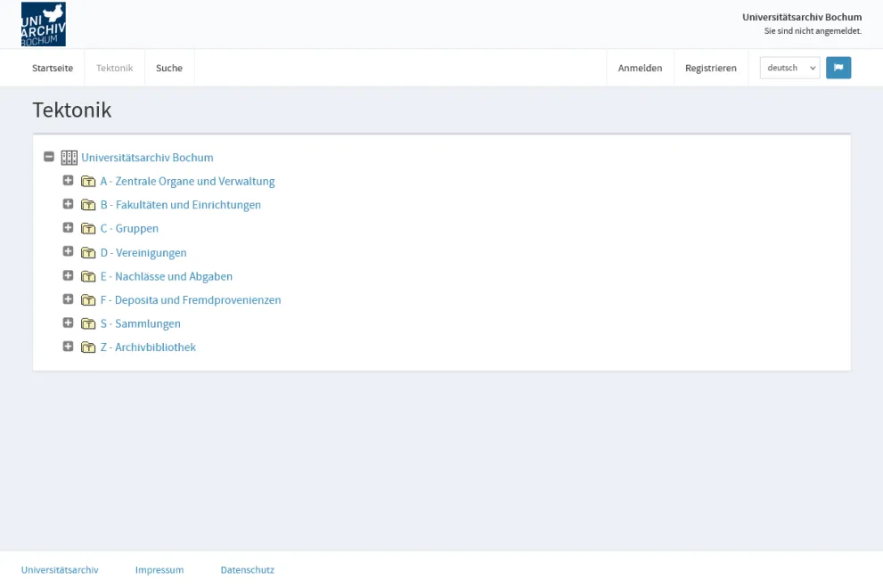Viewport: 883px width, 588px height.
Task: Expand the S - Sammlungen node
Action: tap(68, 323)
